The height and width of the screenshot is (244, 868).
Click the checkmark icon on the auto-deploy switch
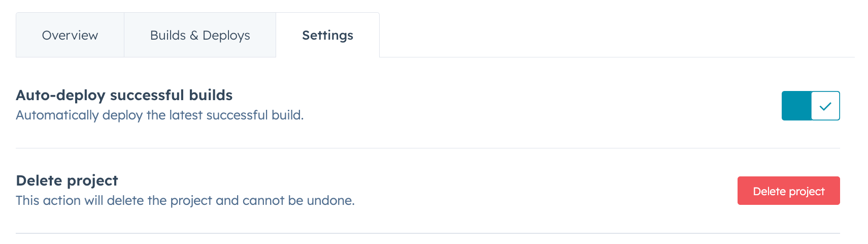coord(825,106)
